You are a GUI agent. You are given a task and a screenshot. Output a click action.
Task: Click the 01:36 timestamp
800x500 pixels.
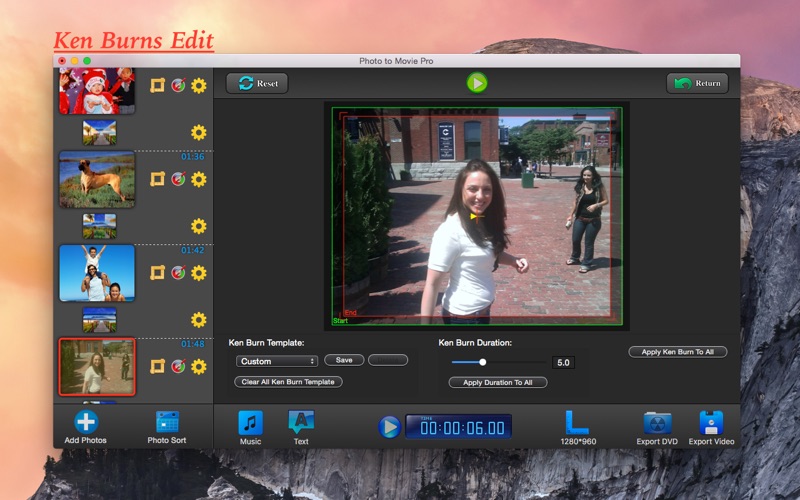193,157
